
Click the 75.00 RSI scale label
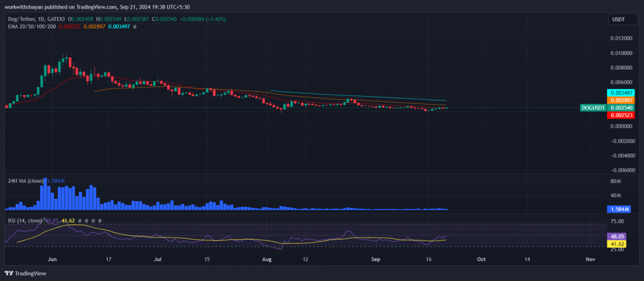(x=617, y=221)
